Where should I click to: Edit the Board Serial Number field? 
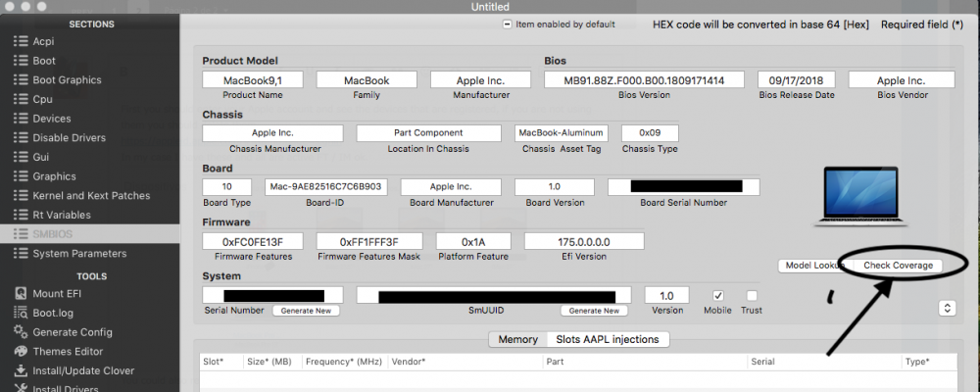click(x=684, y=187)
